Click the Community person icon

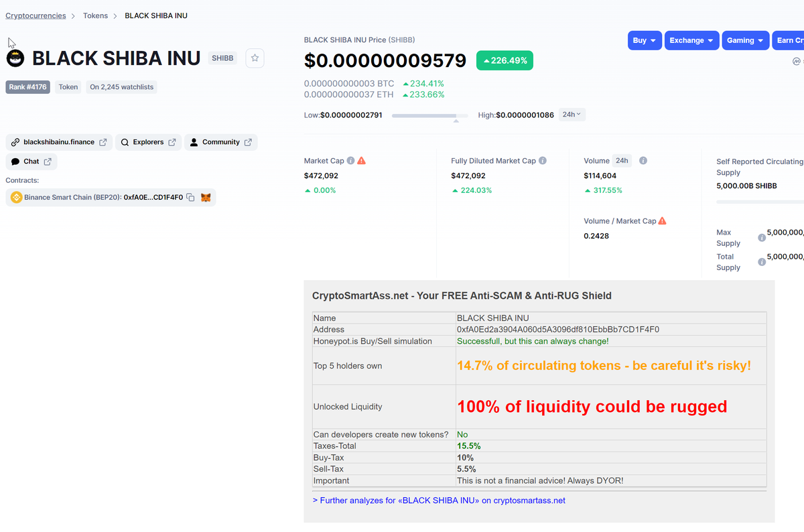tap(194, 142)
